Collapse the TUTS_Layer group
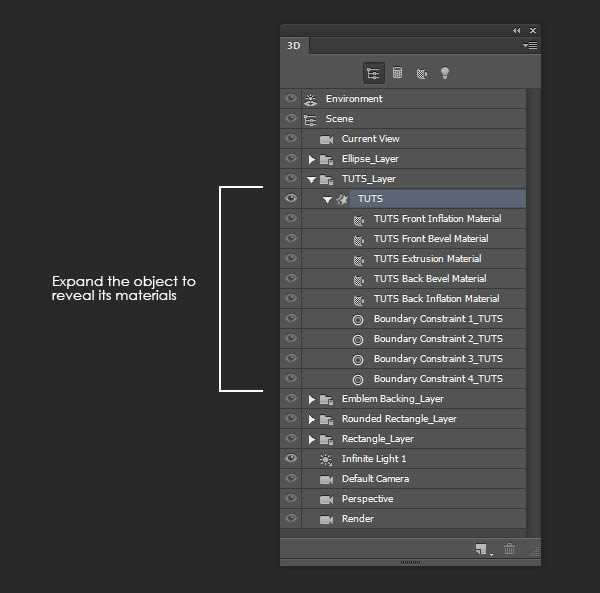 click(311, 179)
